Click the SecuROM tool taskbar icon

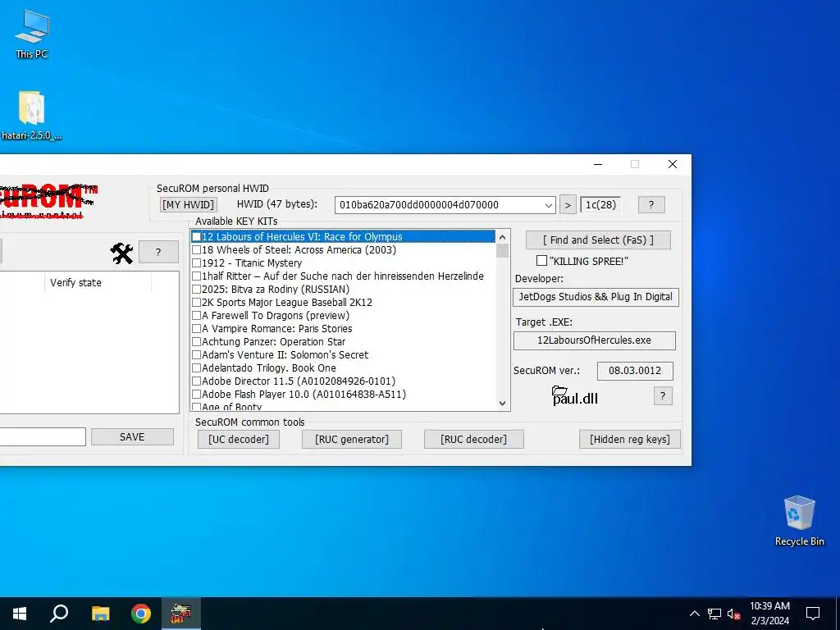[x=181, y=614]
